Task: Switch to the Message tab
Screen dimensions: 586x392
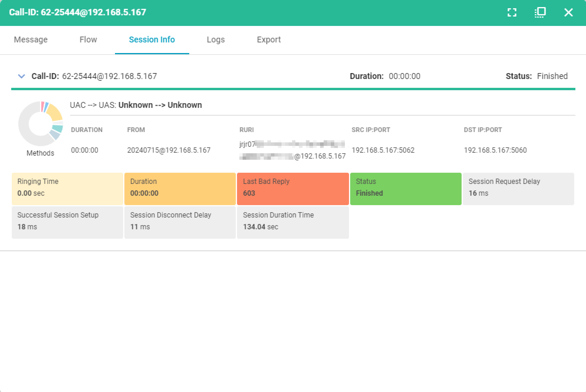Action: pyautogui.click(x=31, y=39)
